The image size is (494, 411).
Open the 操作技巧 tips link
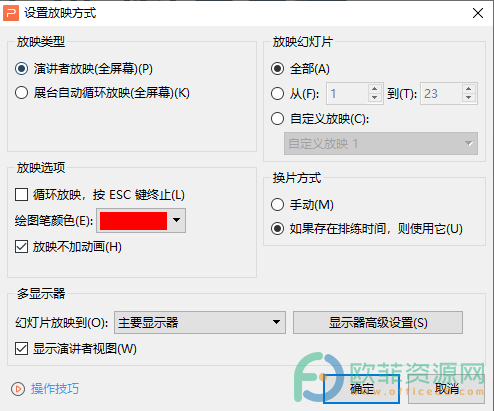(x=55, y=389)
